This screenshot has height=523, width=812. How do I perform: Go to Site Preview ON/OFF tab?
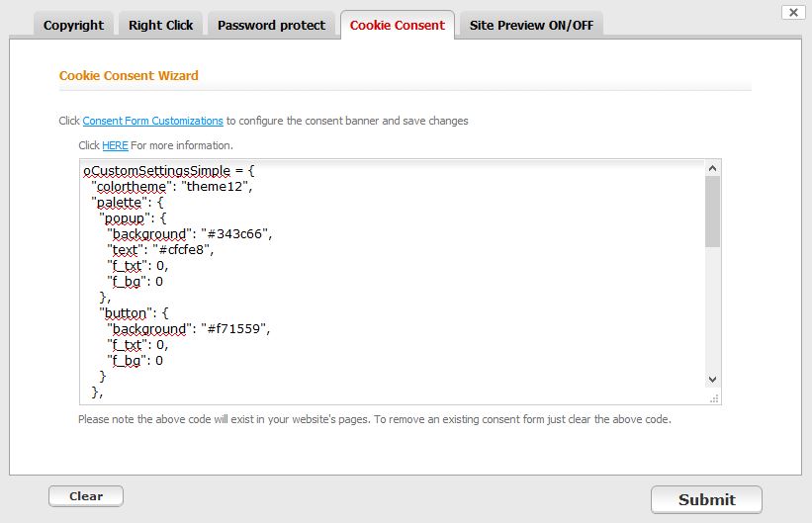point(531,25)
